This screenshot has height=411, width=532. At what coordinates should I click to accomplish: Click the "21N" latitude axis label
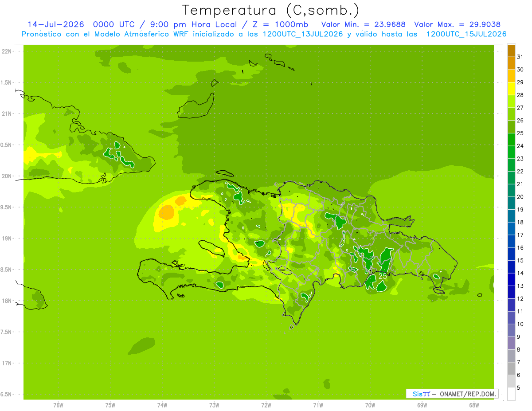[x=7, y=114]
